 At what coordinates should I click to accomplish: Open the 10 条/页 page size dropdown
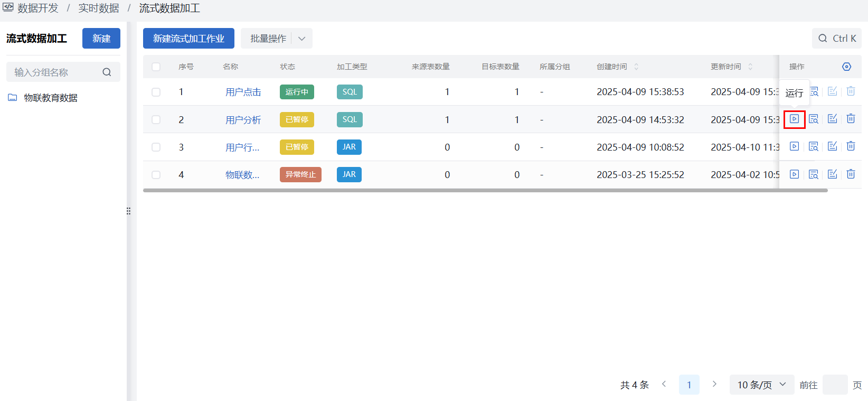[761, 385]
